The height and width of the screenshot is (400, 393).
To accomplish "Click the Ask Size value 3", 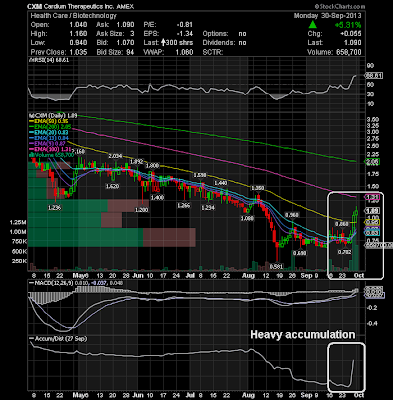I will coord(132,34).
